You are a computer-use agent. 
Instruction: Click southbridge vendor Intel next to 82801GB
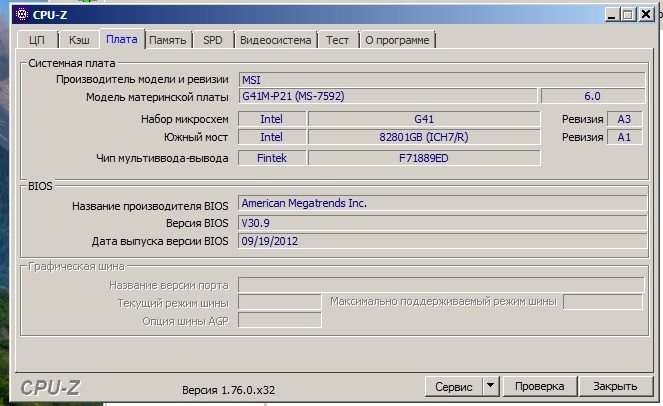coord(271,137)
